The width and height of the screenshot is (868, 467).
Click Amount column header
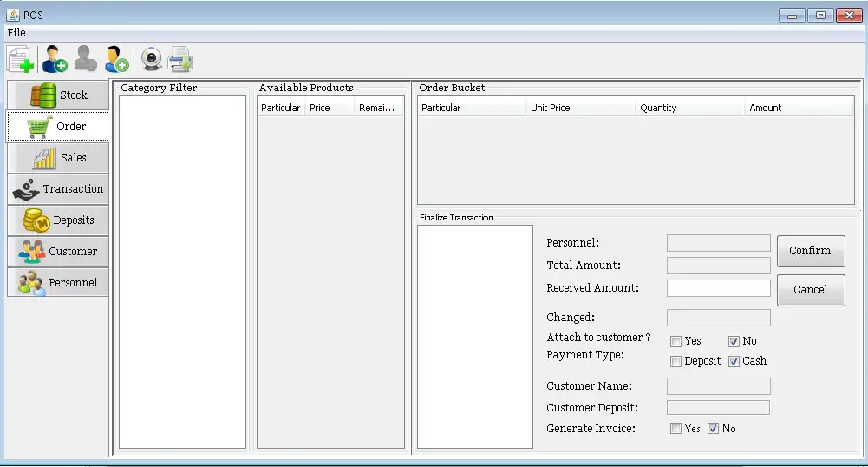pos(799,108)
